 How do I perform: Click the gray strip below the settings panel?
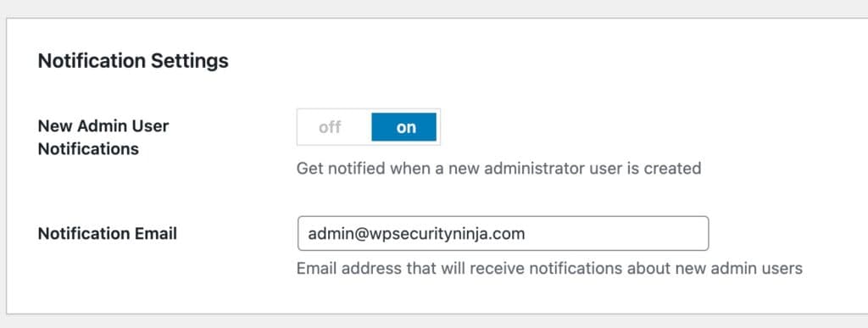click(x=434, y=322)
